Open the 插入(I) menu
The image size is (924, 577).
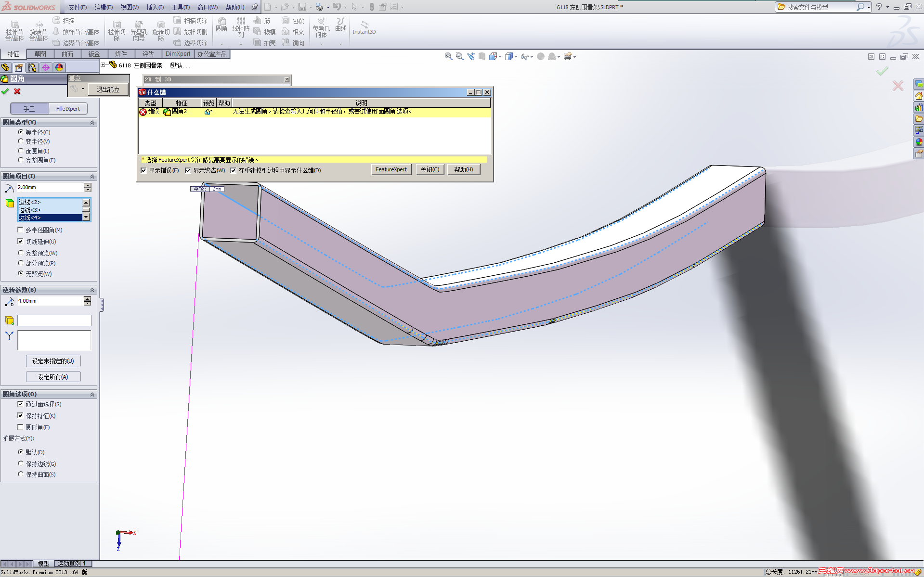tap(155, 7)
